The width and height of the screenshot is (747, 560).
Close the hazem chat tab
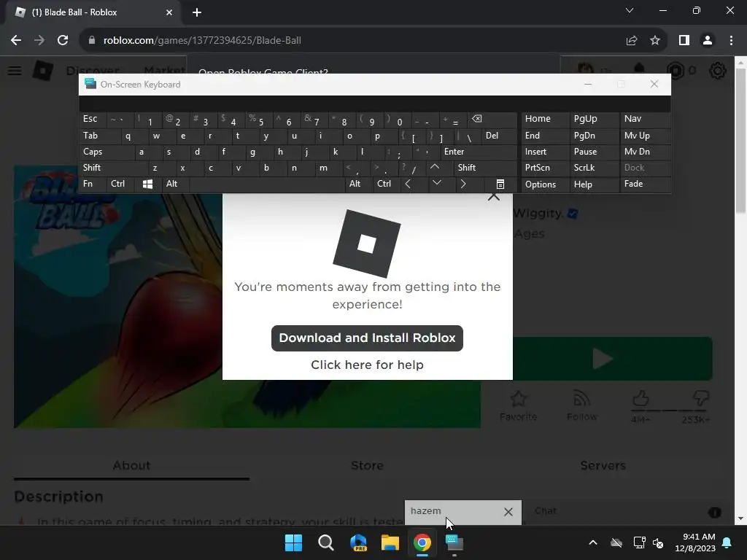pos(508,511)
